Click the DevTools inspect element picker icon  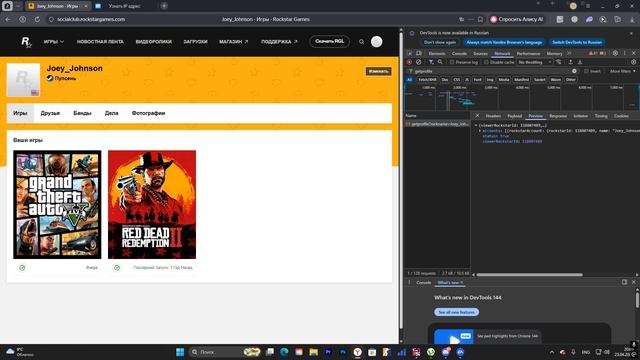409,53
